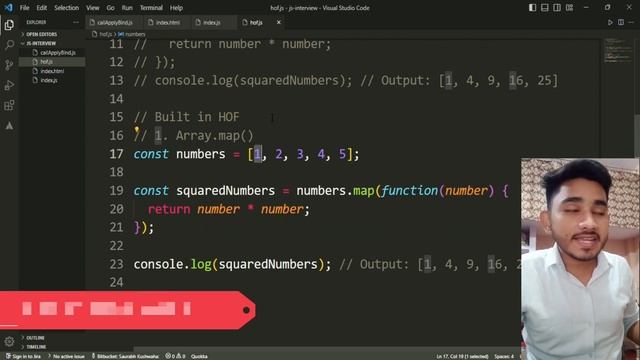Click the numbers symbol in the breadcrumb

tap(135, 34)
